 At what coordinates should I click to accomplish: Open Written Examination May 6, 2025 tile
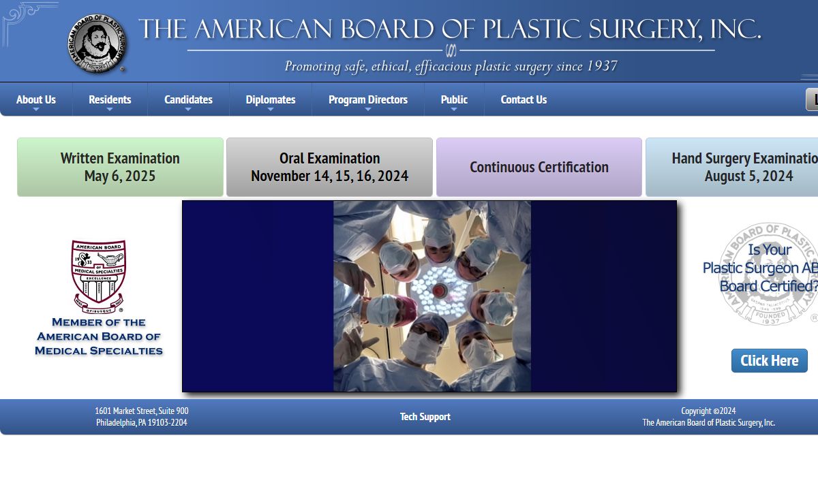point(120,167)
